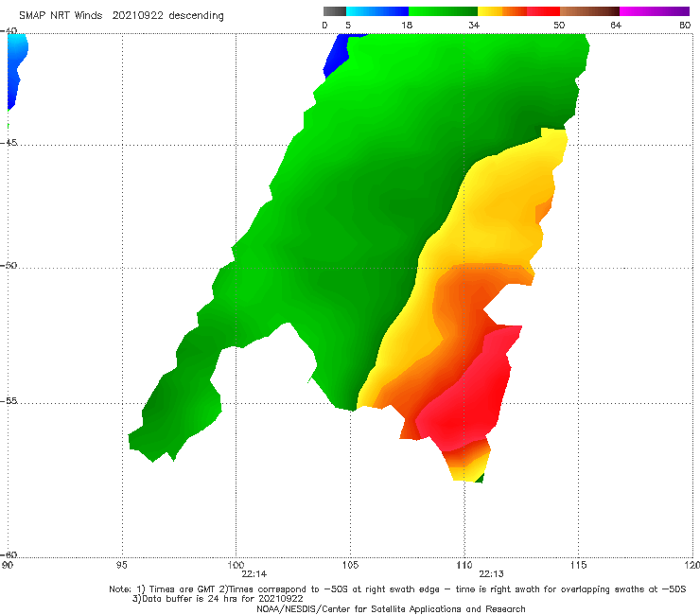Click the latitude axis label -55
Image resolution: width=700 pixels, height=615 pixels.
click(9, 400)
